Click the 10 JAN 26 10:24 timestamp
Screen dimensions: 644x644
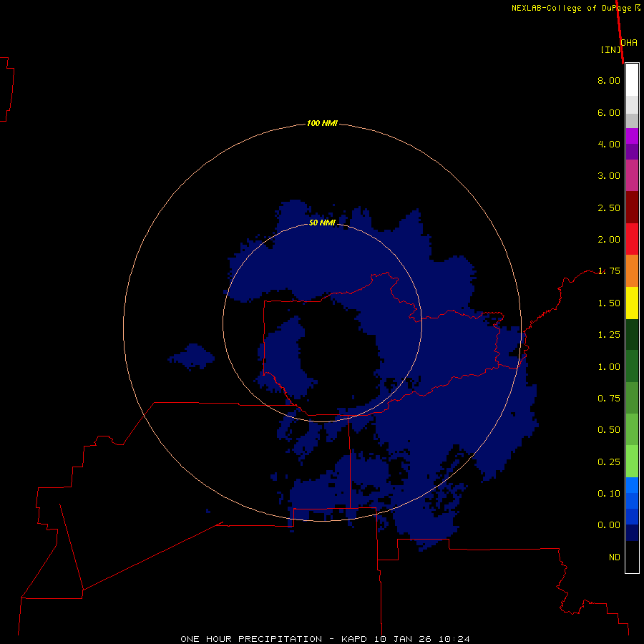point(421,639)
